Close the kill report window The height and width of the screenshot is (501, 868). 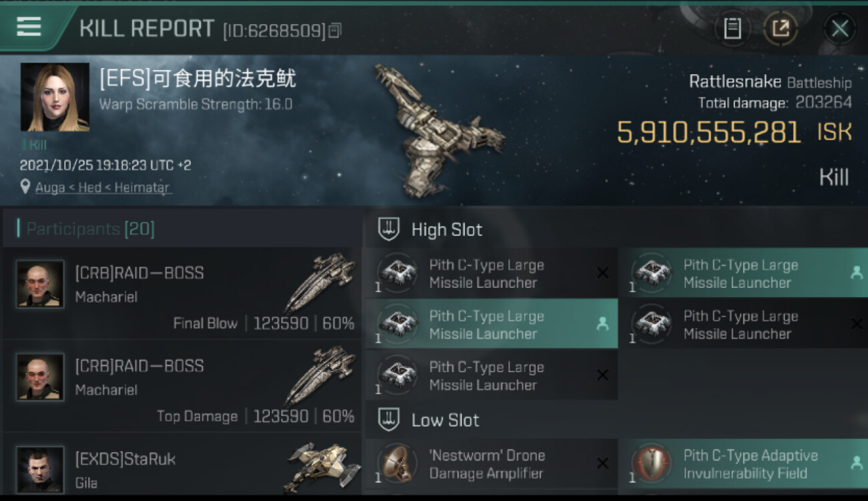click(x=839, y=29)
